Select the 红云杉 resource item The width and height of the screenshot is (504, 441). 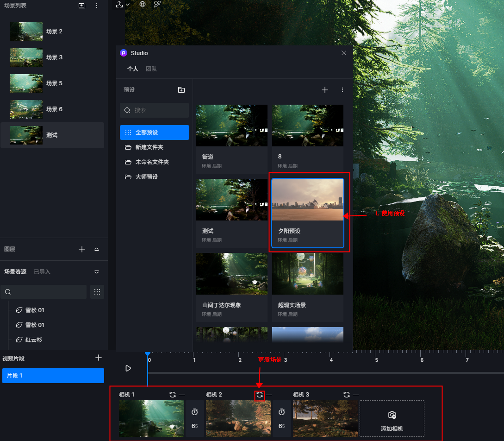tap(34, 340)
